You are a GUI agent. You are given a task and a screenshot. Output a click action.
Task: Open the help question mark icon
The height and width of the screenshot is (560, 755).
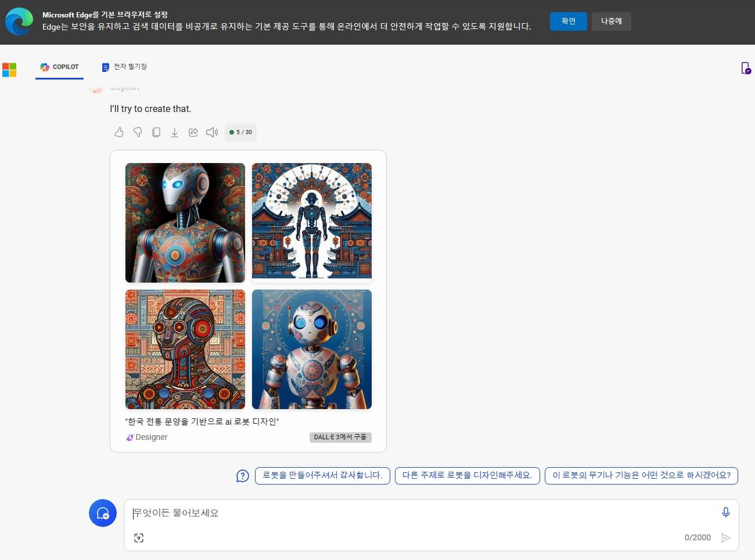coord(242,475)
